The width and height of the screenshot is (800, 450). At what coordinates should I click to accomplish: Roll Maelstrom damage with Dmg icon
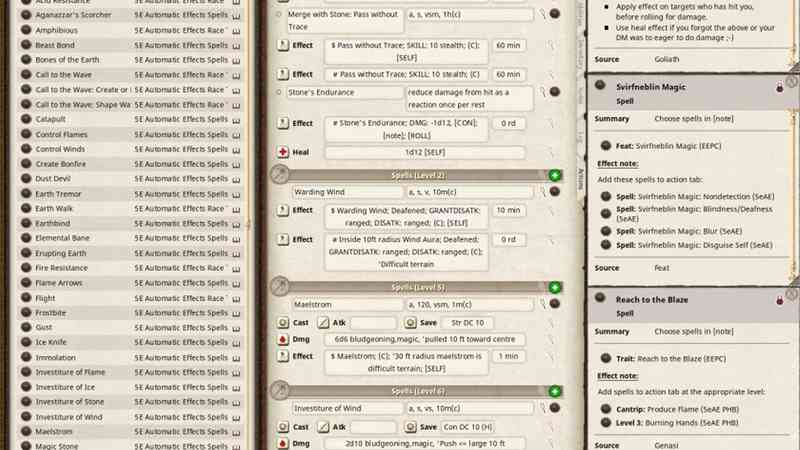point(283,340)
